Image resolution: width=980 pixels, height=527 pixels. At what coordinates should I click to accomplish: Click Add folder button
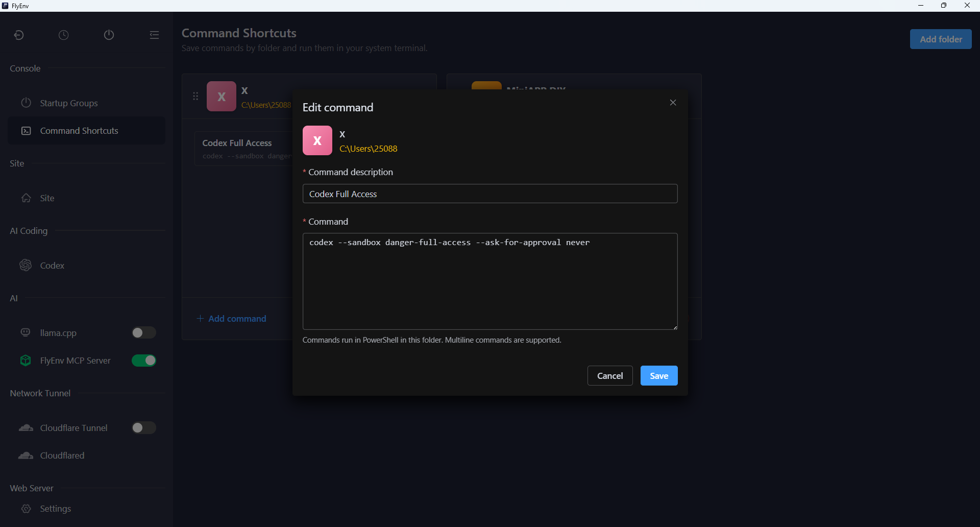coord(940,39)
